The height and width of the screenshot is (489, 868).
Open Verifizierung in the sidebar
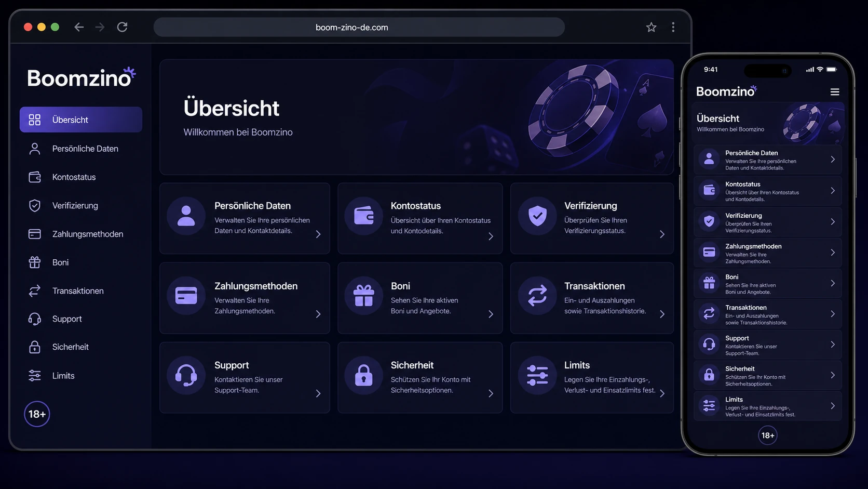81,205
